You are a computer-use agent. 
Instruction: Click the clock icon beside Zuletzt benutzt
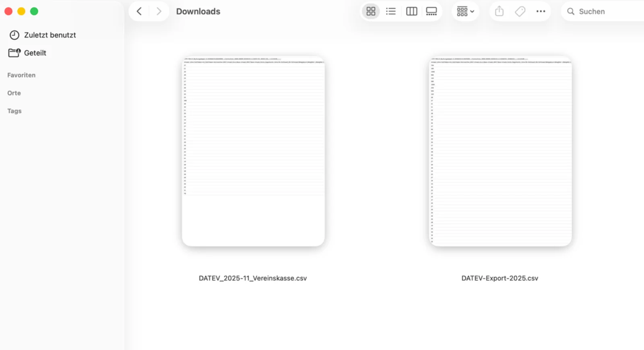click(14, 35)
